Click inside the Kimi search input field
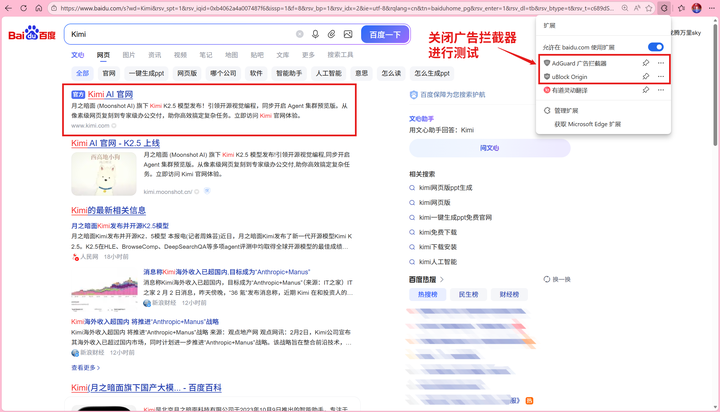The height and width of the screenshot is (412, 720). (x=179, y=34)
